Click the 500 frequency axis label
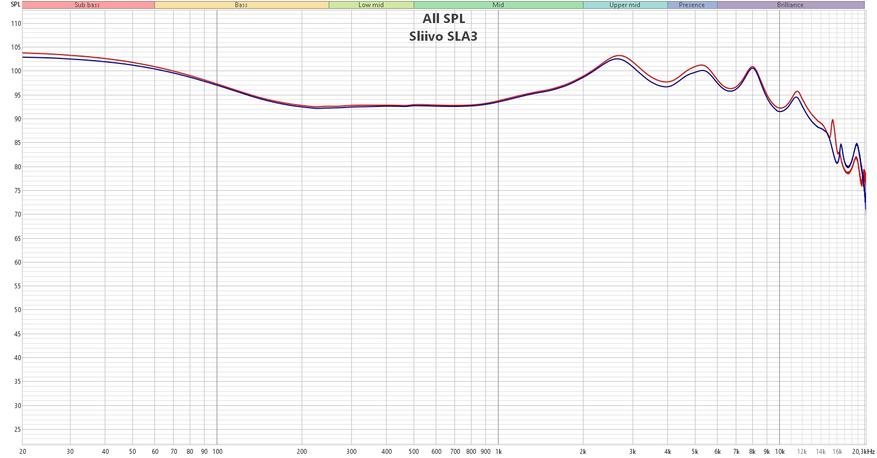This screenshot has width=877, height=458. pyautogui.click(x=414, y=451)
